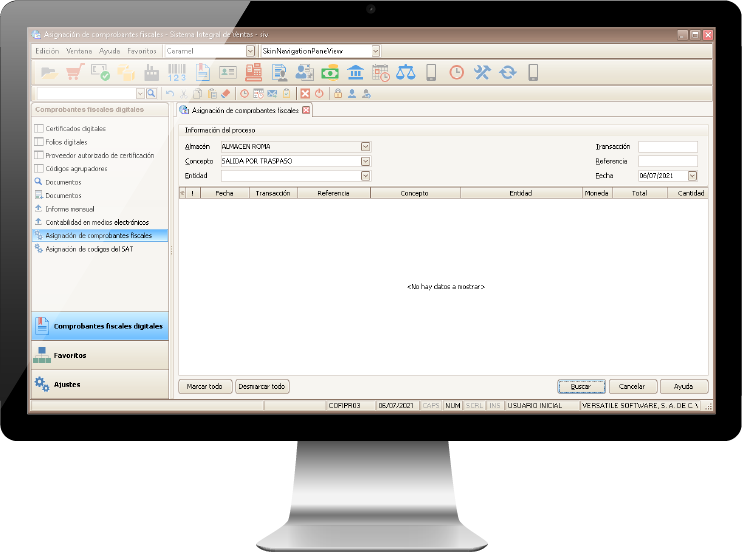The height and width of the screenshot is (552, 742).
Task: Toggle the Certificados digitales checkbox
Action: point(39,128)
